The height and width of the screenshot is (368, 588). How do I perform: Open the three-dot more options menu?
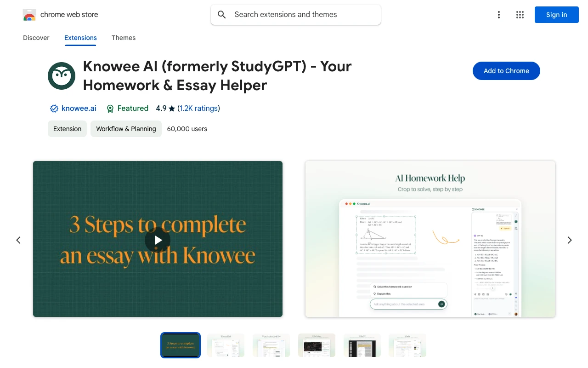pyautogui.click(x=498, y=15)
